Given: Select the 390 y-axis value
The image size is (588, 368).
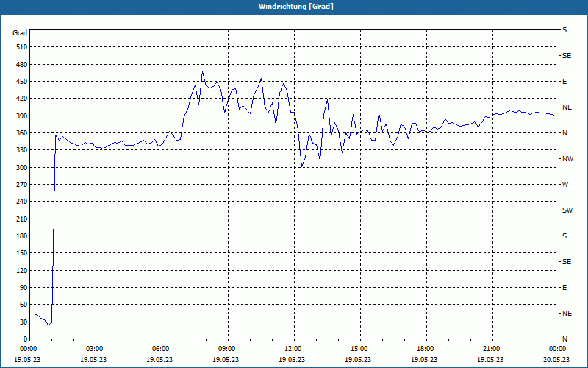Looking at the screenshot, I should pos(22,116).
